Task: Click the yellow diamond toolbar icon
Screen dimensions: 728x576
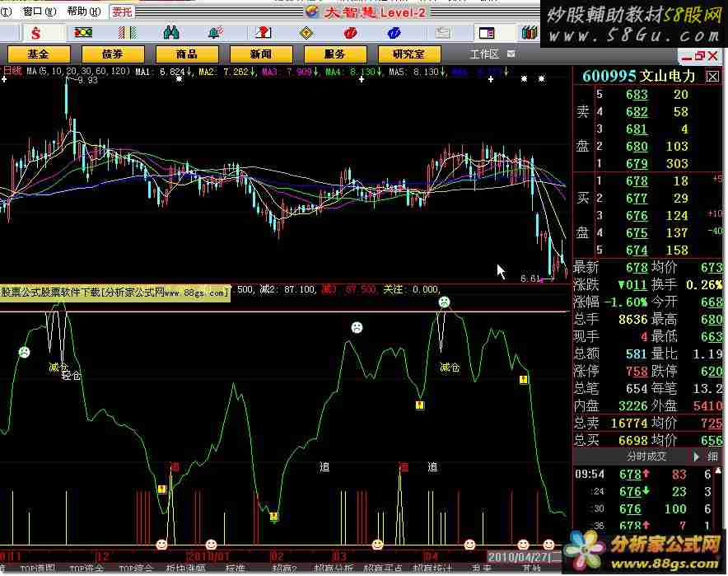Action: click(306, 33)
